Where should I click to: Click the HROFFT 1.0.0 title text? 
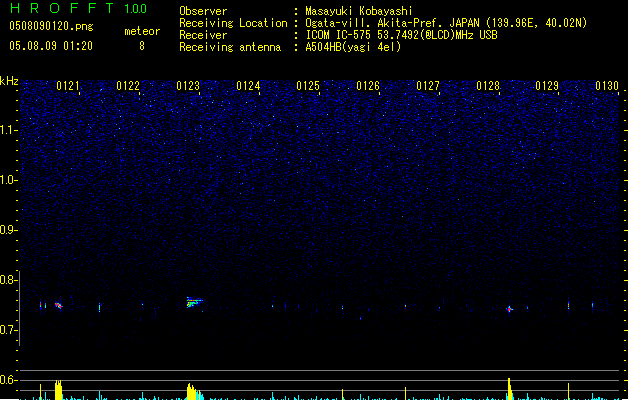(79, 8)
